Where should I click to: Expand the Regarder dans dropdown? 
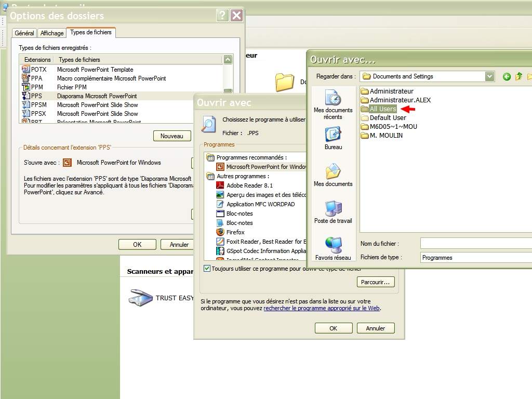pyautogui.click(x=489, y=76)
